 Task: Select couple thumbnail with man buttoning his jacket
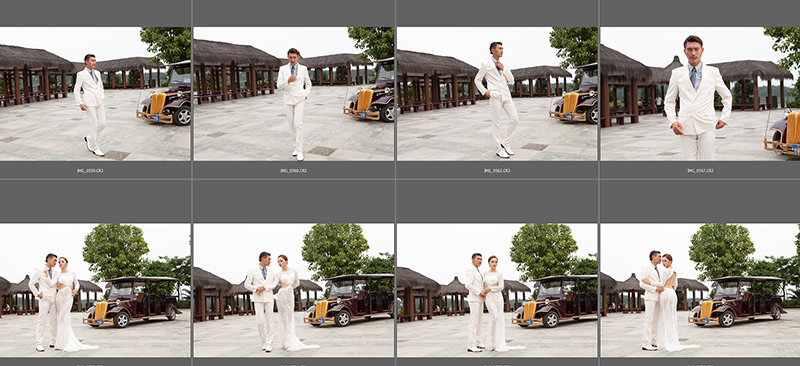coord(293,290)
